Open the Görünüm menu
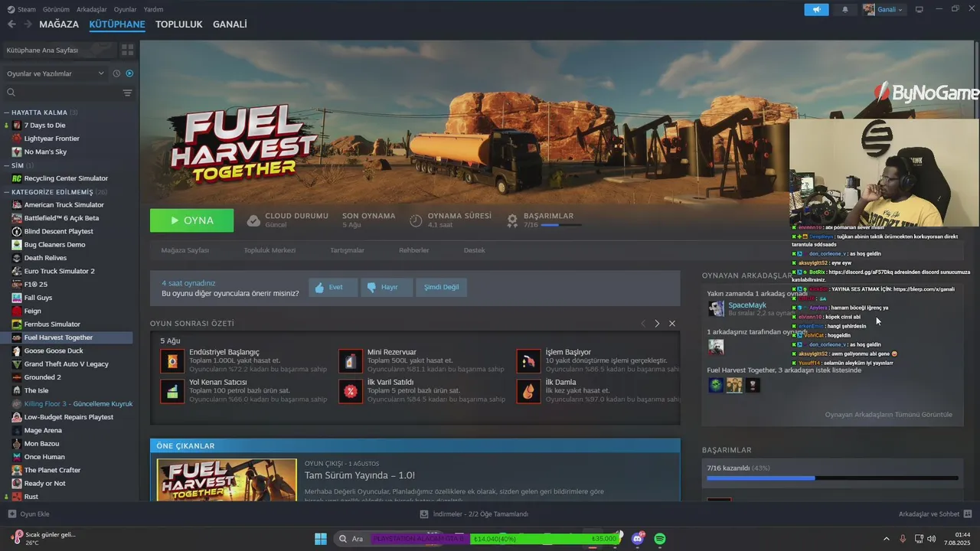980x551 pixels. 56,9
